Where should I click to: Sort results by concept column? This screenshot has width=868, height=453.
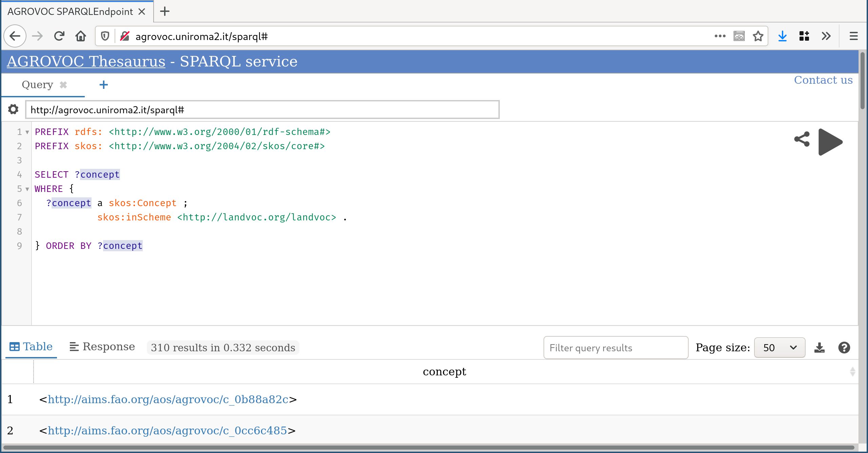[x=853, y=372]
